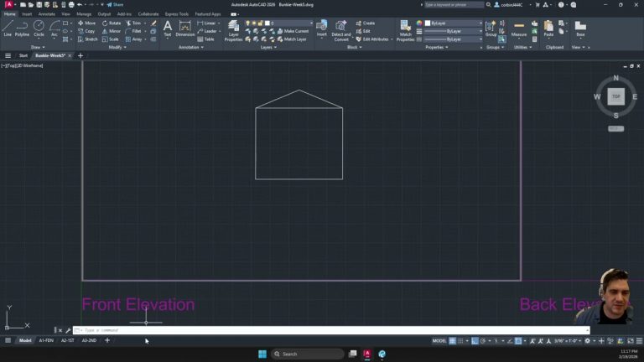Choose the Dimension annotation tool
The width and height of the screenshot is (644, 362).
pos(185,29)
